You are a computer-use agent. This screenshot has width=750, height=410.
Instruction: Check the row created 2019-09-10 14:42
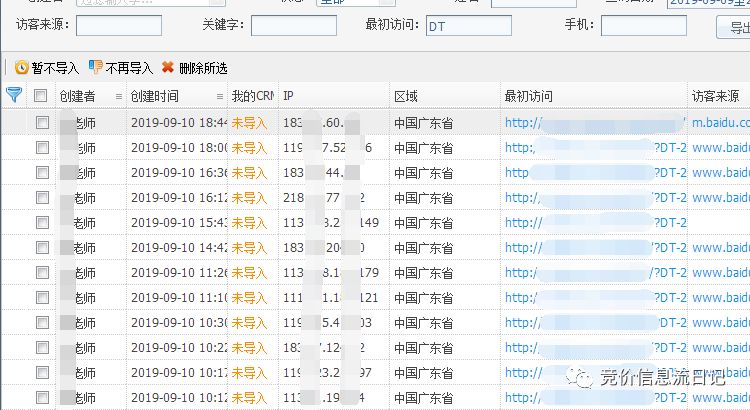43,247
